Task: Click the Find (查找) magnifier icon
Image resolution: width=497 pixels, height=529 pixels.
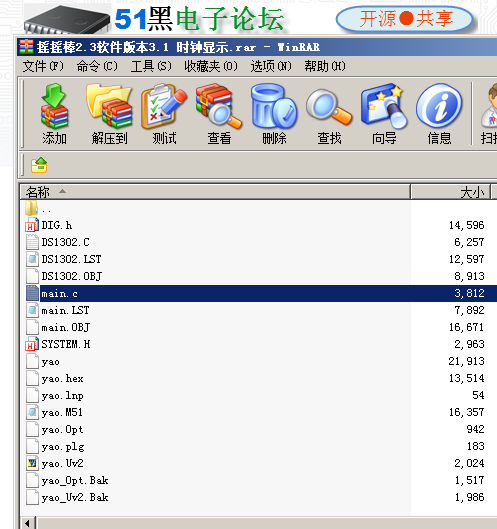Action: point(329,106)
